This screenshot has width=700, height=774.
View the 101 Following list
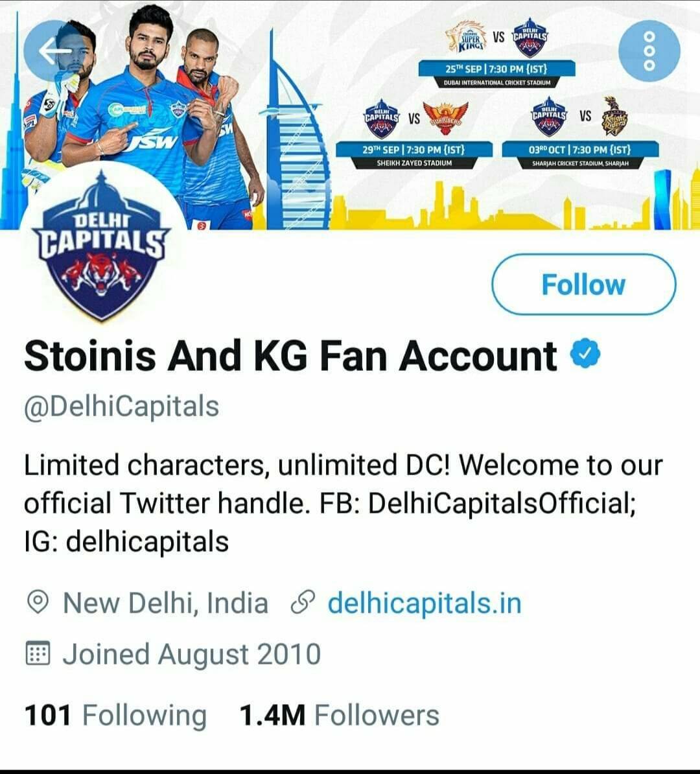click(115, 716)
